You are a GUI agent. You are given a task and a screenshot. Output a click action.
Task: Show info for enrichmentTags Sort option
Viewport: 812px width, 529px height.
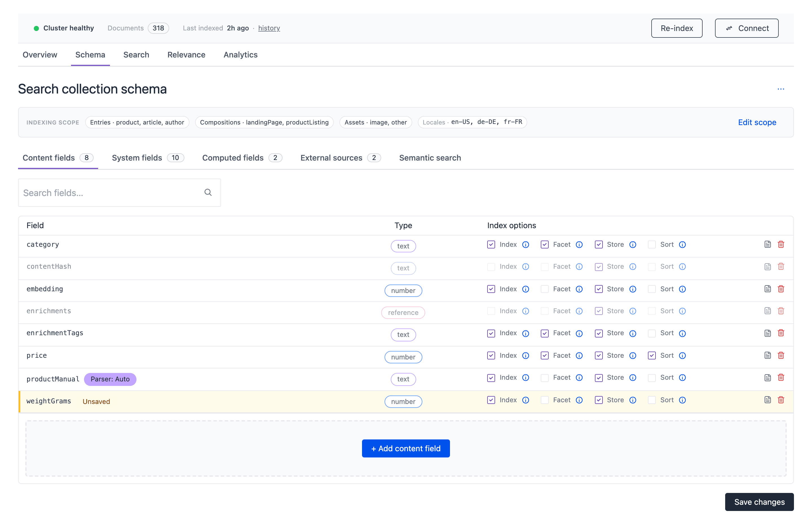(x=682, y=334)
